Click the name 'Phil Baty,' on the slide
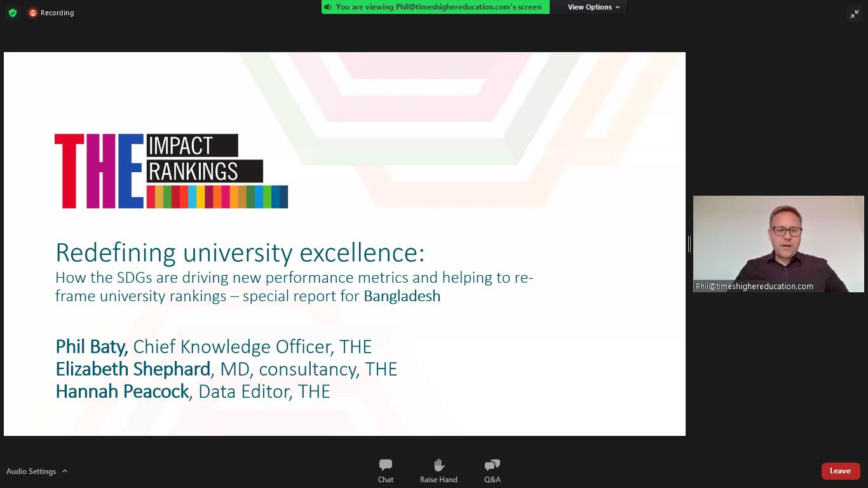 point(92,346)
